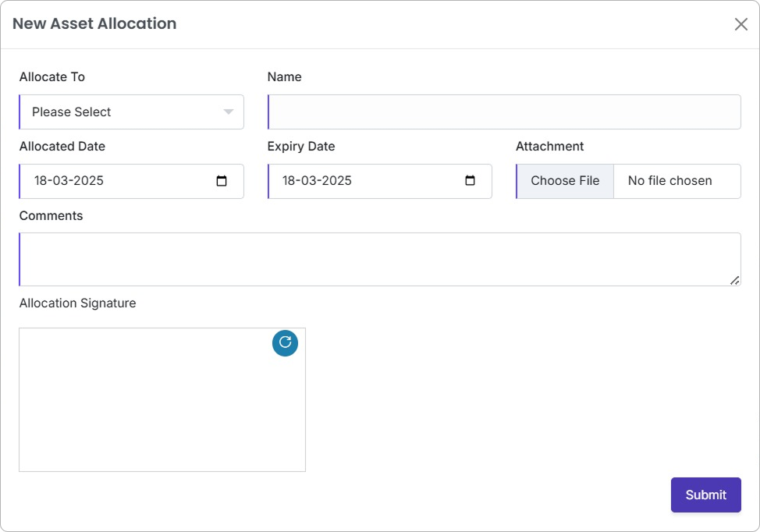The height and width of the screenshot is (532, 760).
Task: Submit the asset allocation form
Action: coord(705,495)
